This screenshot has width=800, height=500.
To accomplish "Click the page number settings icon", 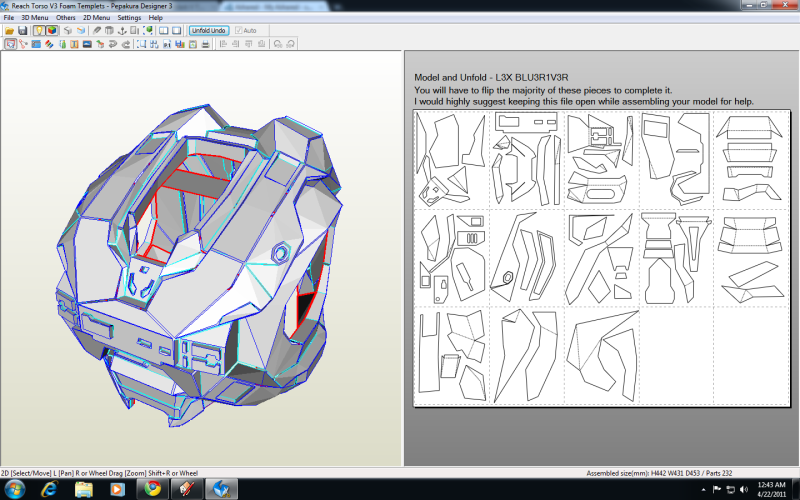I will [167, 44].
